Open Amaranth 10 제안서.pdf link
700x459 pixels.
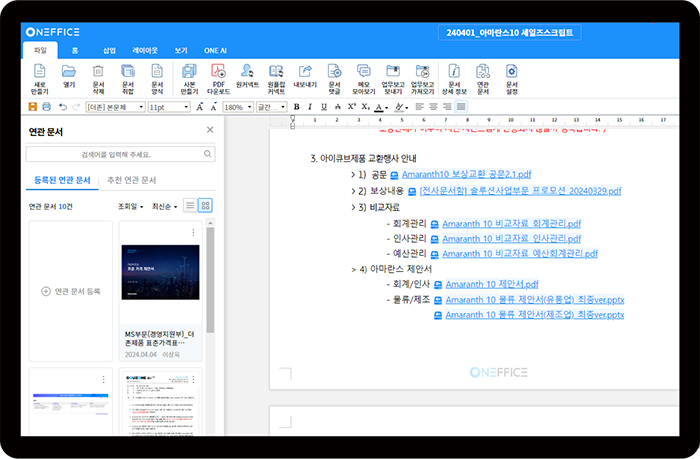click(492, 284)
